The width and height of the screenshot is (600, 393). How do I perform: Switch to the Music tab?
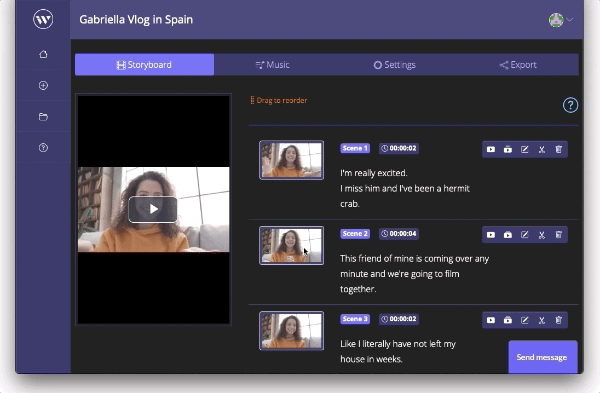[x=272, y=65]
